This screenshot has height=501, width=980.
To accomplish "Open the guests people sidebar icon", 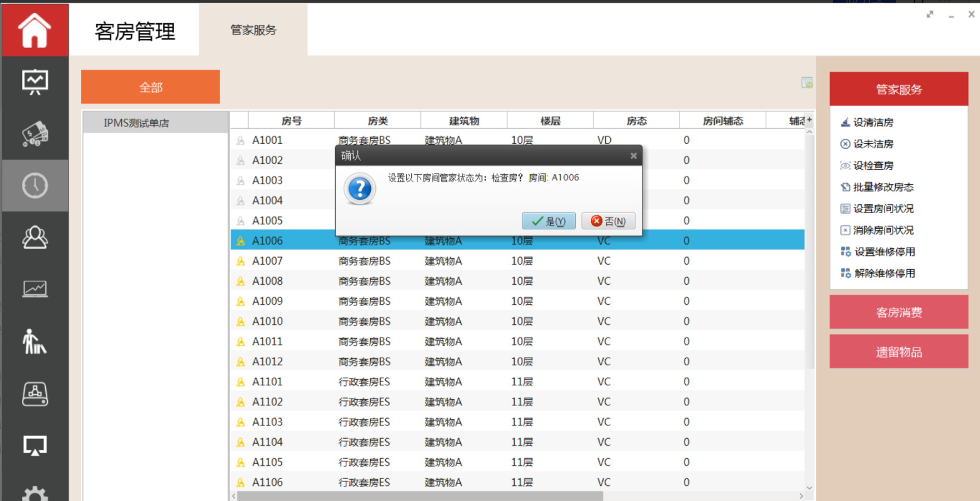I will [x=35, y=238].
